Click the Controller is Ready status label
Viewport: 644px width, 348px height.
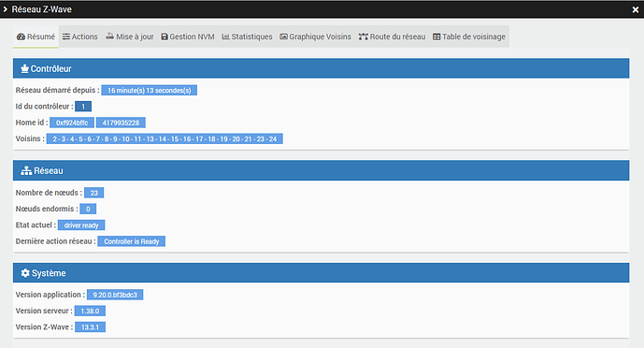(132, 241)
